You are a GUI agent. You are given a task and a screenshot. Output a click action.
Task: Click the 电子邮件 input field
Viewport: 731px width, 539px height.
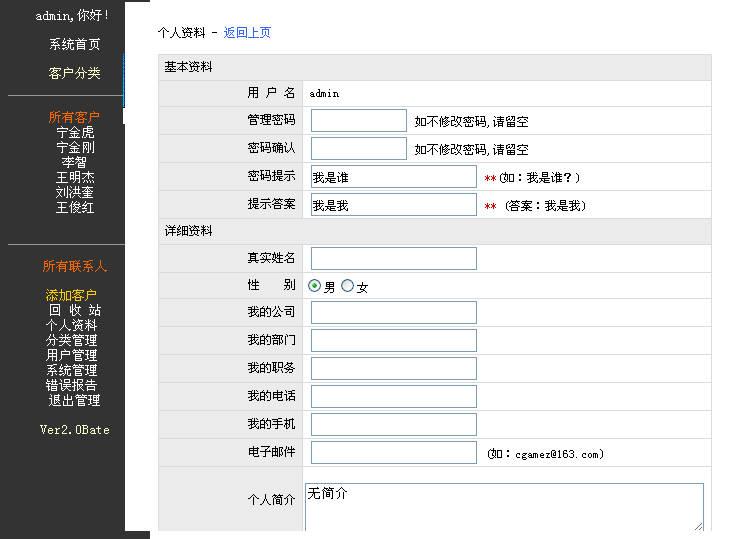[x=393, y=453]
